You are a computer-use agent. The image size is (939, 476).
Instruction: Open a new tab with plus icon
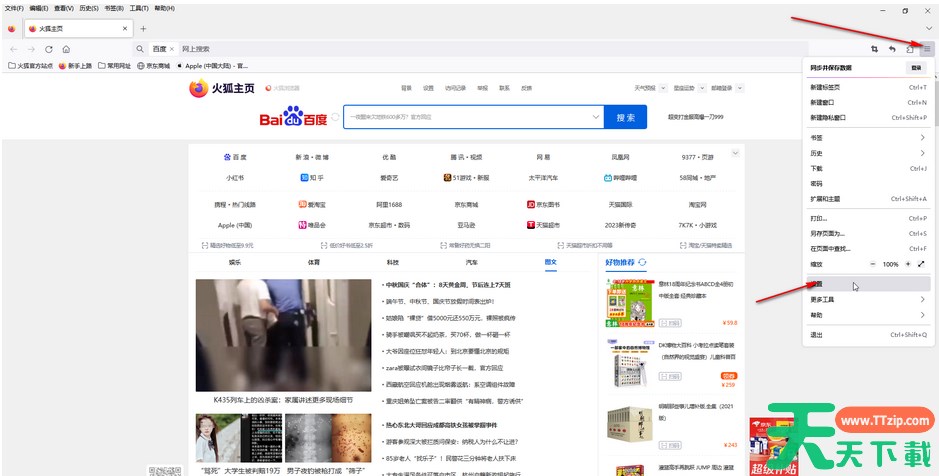143,29
